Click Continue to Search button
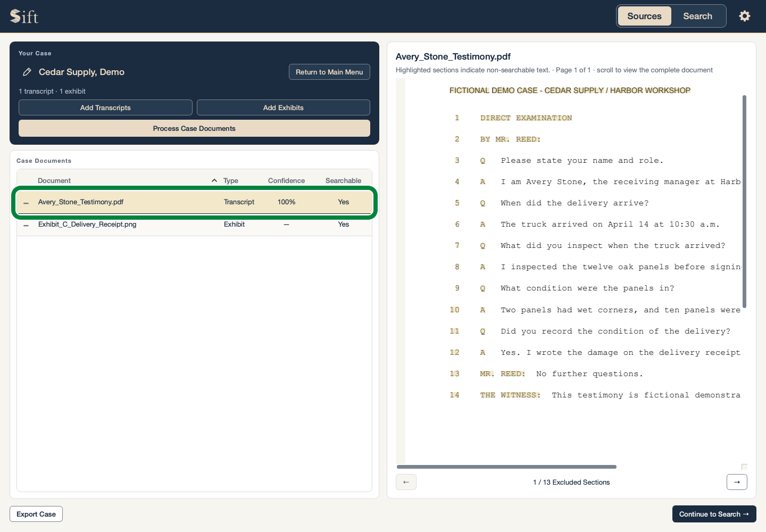This screenshot has width=766, height=532. click(714, 514)
